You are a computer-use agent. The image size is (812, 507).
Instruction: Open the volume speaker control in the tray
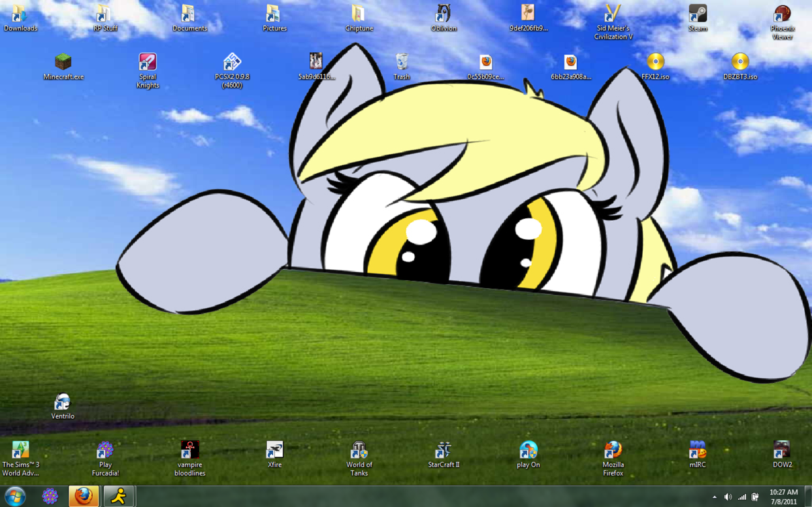click(x=728, y=497)
